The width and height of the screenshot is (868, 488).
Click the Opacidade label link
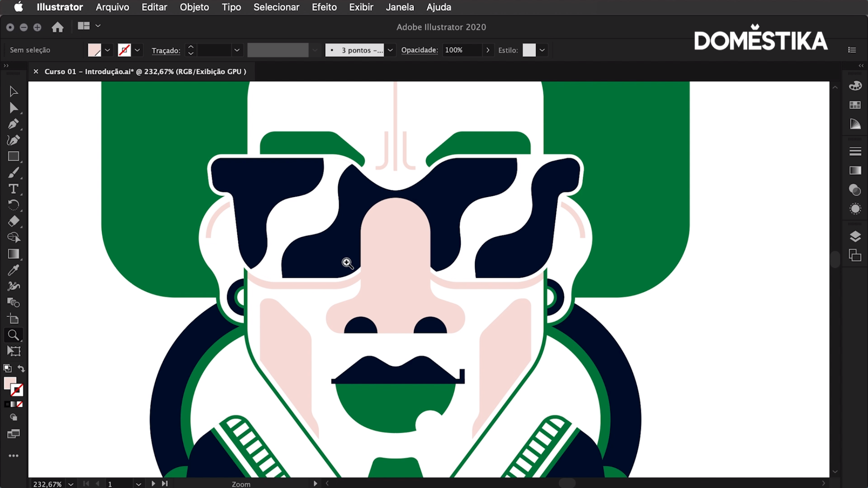419,50
